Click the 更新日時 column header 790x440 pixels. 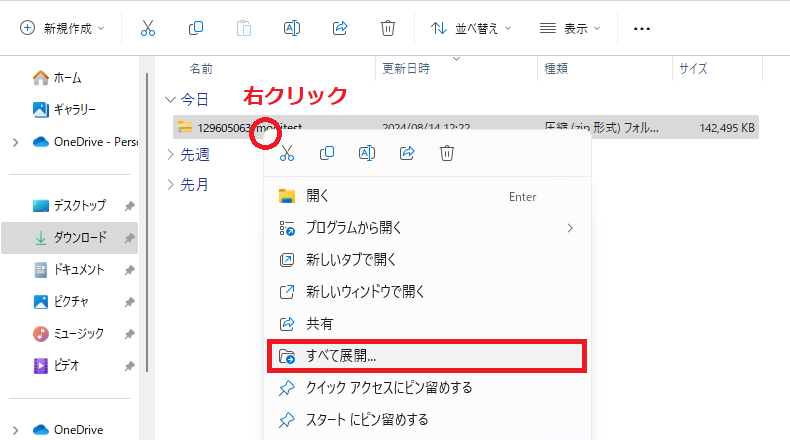tap(406, 69)
